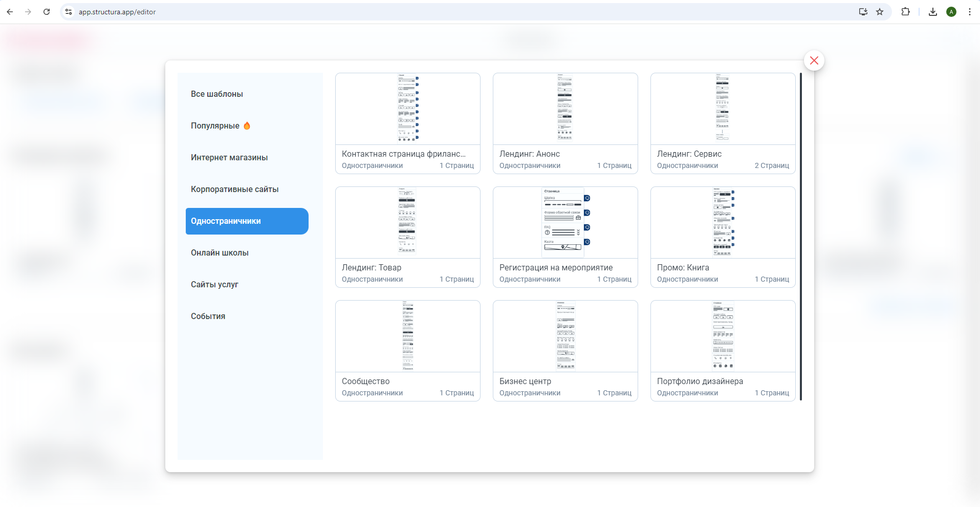Reload the page with refresh icon
Viewport: 980px width, 507px height.
click(x=47, y=12)
